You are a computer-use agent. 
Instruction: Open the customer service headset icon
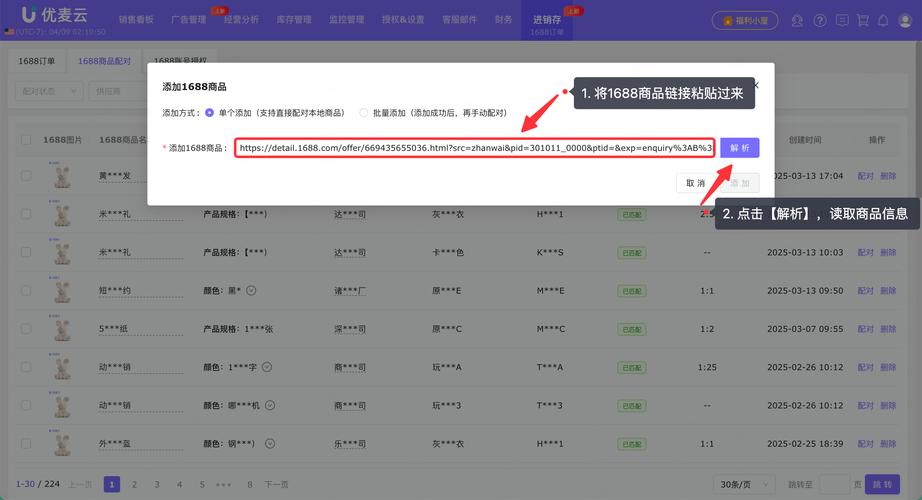(797, 21)
